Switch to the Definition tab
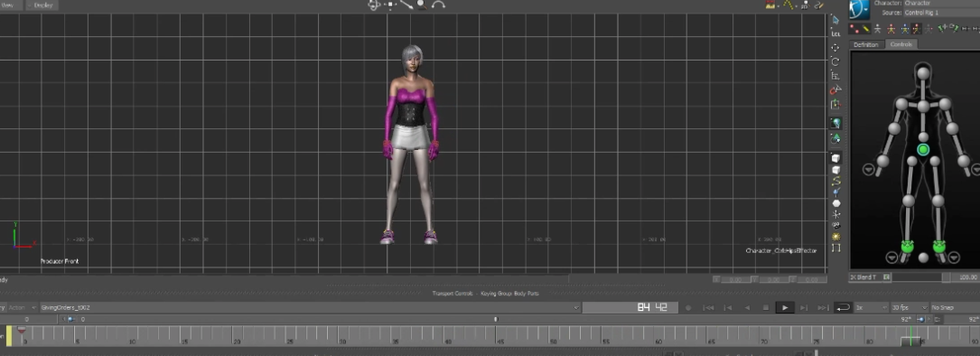The image size is (980, 356). point(866,44)
